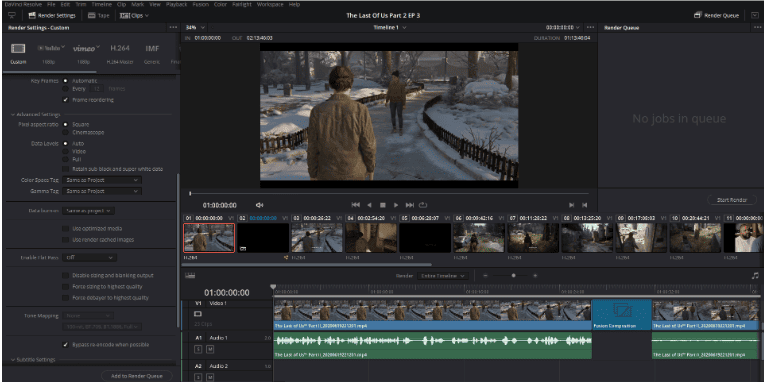Jump to first frame in viewer transport
Screen dimensions: 764x382
point(356,205)
